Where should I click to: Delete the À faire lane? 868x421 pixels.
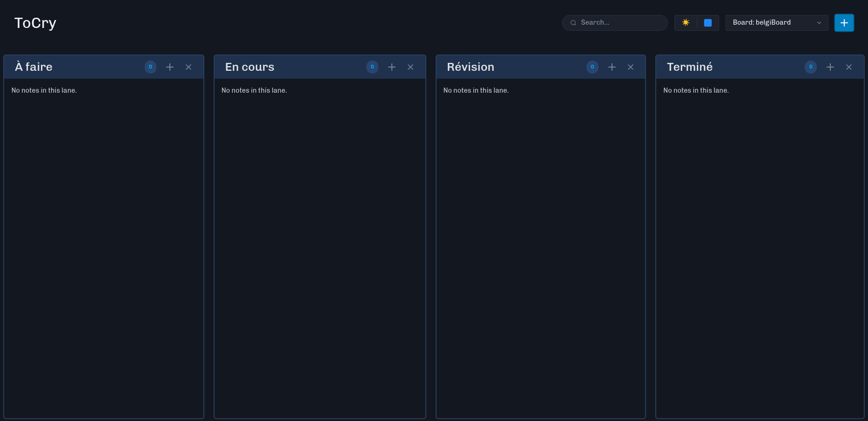click(188, 67)
